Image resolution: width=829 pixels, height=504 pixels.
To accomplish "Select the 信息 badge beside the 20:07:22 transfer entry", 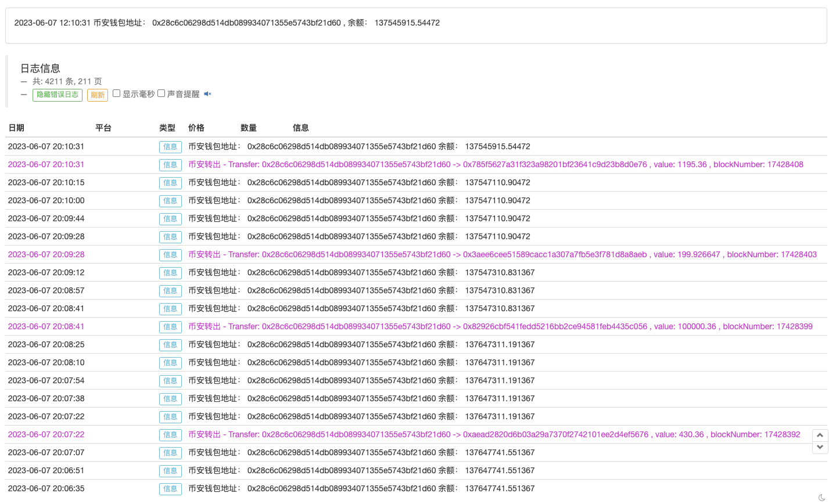I will click(x=170, y=434).
